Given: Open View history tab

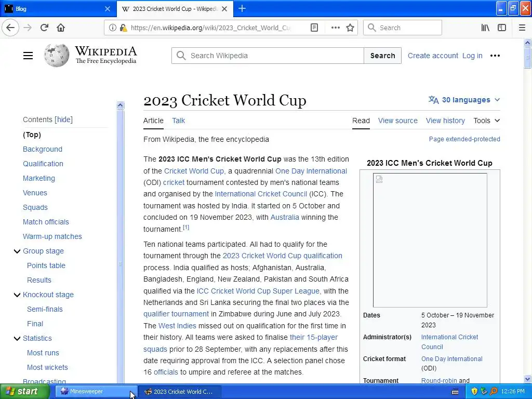Looking at the screenshot, I should [445, 121].
